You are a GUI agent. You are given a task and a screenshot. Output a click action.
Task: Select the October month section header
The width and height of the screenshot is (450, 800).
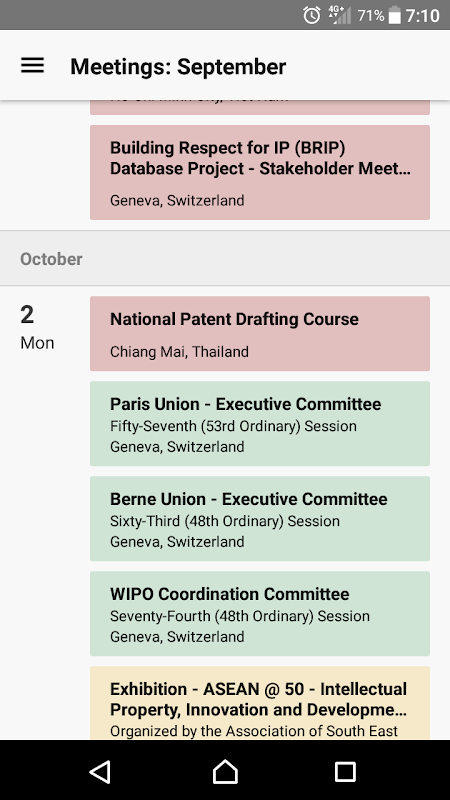pos(225,259)
